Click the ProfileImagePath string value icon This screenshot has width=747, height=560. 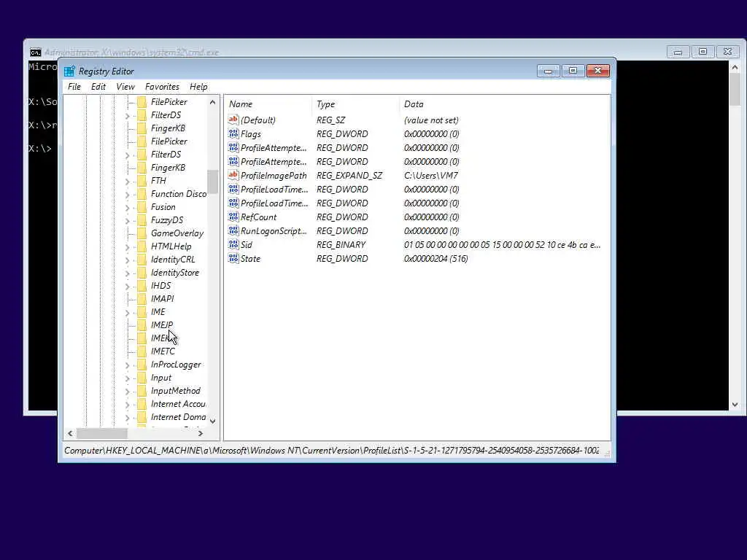[233, 175]
